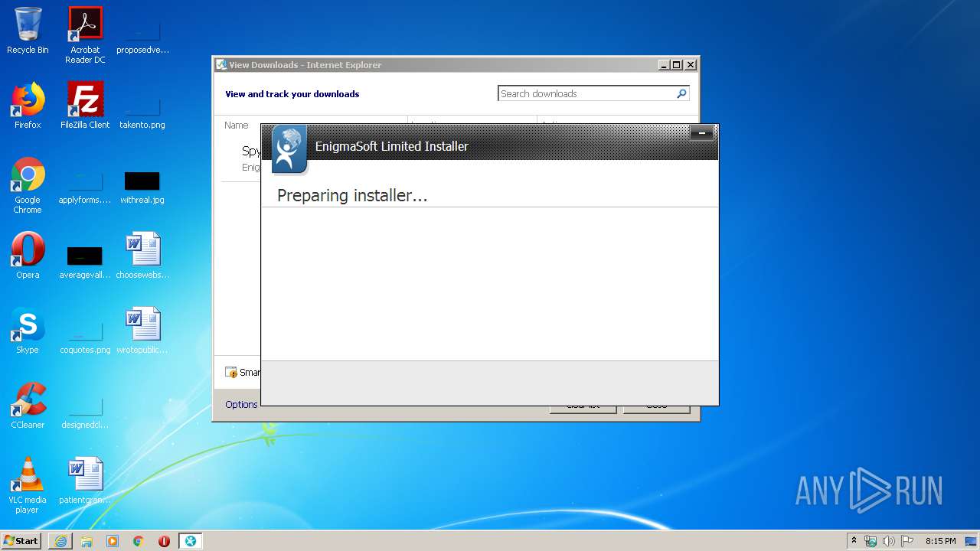Open Opera from the taskbar
This screenshot has width=980, height=551.
tap(164, 541)
